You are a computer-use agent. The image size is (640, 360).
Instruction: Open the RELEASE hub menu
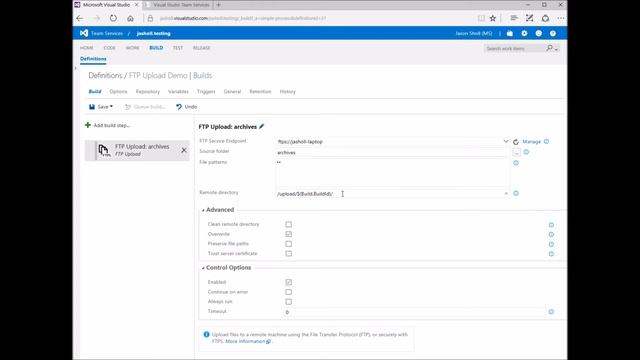coord(202,48)
